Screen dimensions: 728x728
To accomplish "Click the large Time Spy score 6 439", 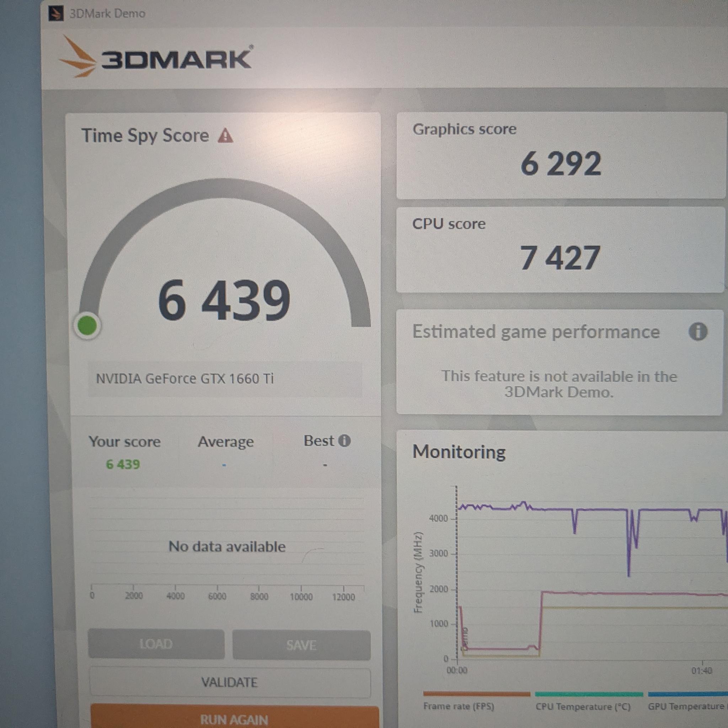I will (x=224, y=300).
